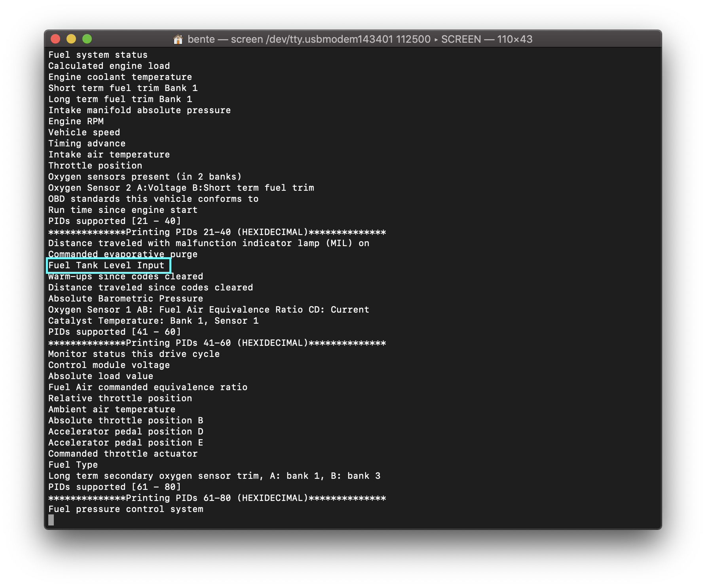This screenshot has height=588, width=706.
Task: Click 'Relative throttle position' line
Action: pos(120,398)
